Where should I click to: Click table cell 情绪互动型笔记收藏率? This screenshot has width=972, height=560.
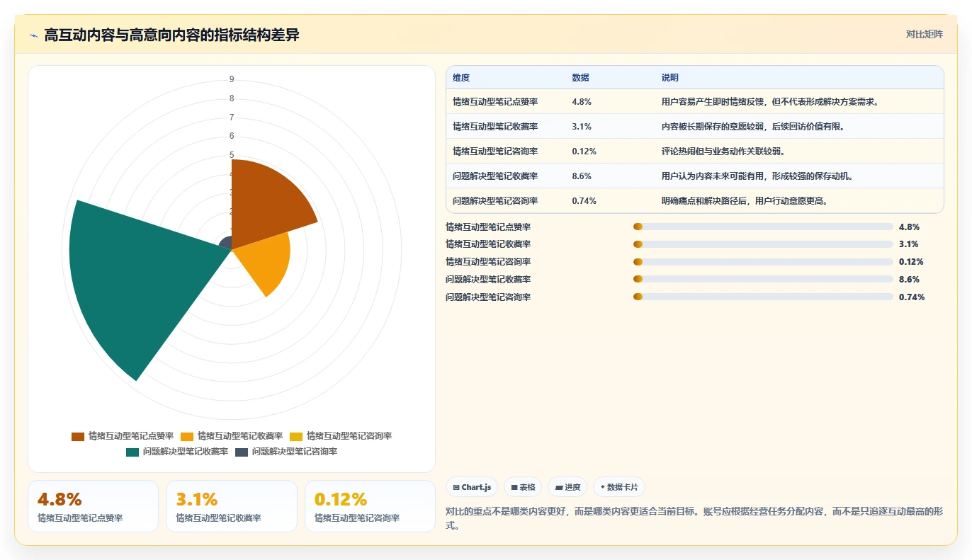point(495,127)
